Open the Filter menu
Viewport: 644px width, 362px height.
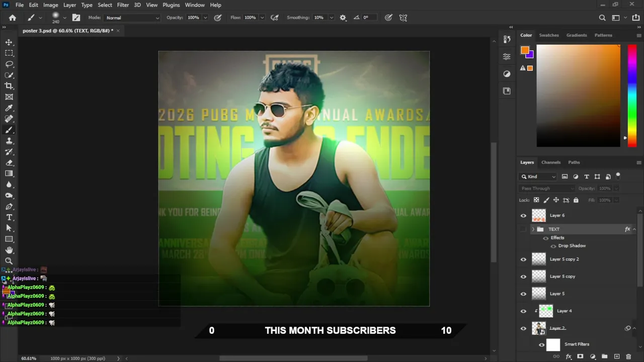[x=123, y=5]
